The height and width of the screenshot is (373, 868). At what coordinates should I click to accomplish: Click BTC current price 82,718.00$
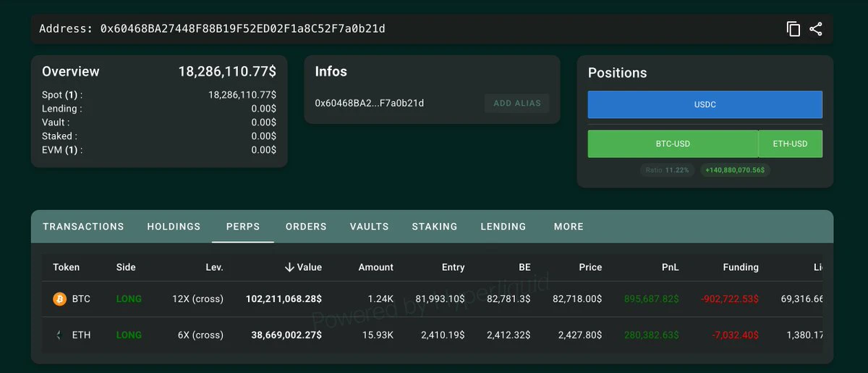point(577,298)
